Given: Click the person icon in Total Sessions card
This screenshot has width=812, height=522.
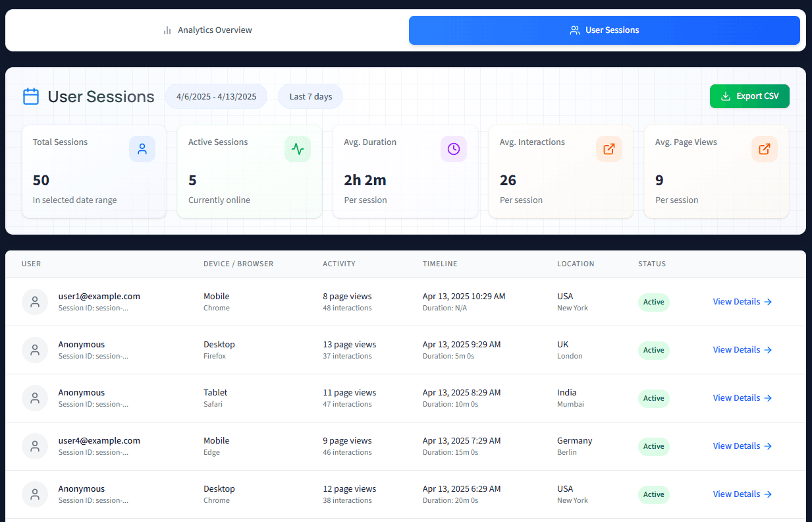Looking at the screenshot, I should click(142, 149).
